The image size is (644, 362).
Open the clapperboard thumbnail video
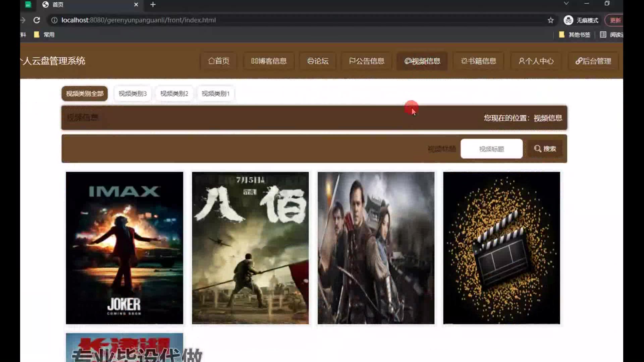coord(501,248)
